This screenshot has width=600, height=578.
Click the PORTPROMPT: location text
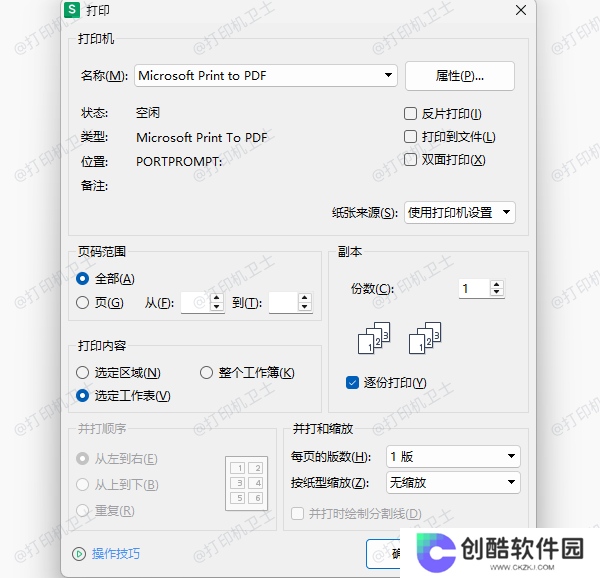[x=179, y=161]
